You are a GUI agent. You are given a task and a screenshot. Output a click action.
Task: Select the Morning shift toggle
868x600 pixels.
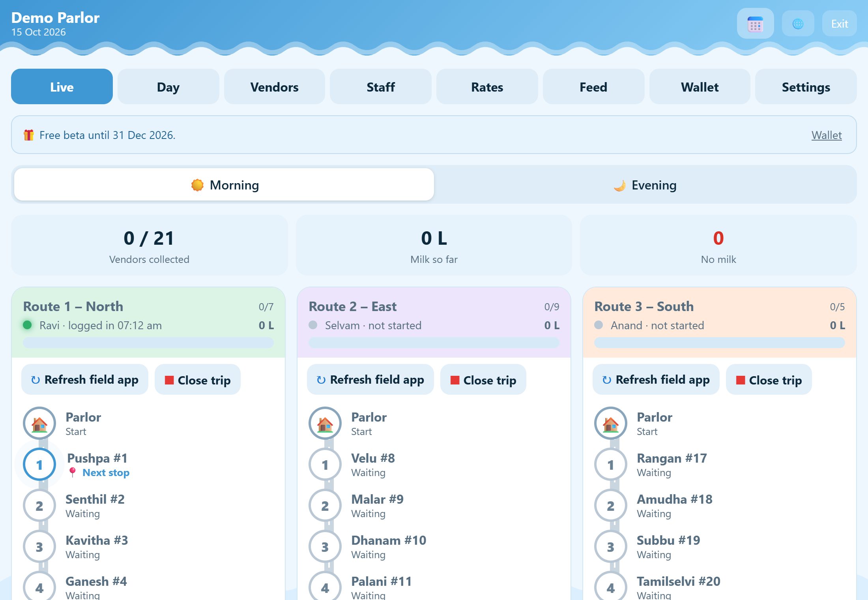(224, 185)
